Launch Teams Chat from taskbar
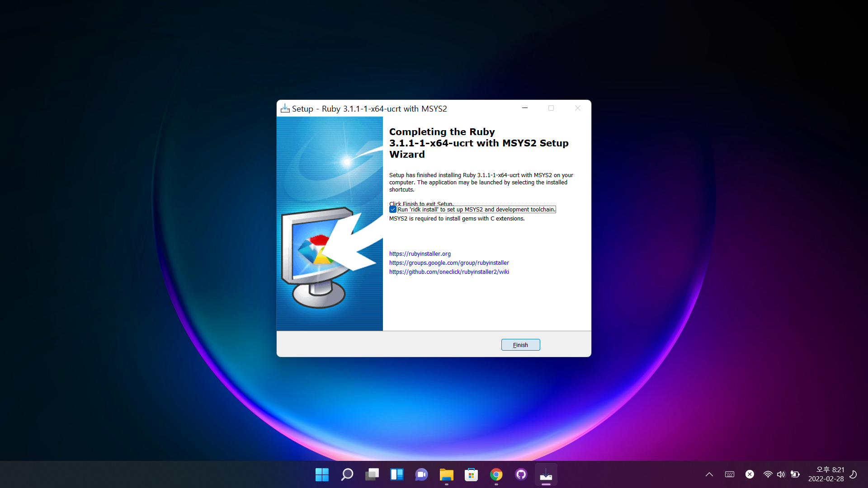The height and width of the screenshot is (488, 868). click(x=421, y=474)
